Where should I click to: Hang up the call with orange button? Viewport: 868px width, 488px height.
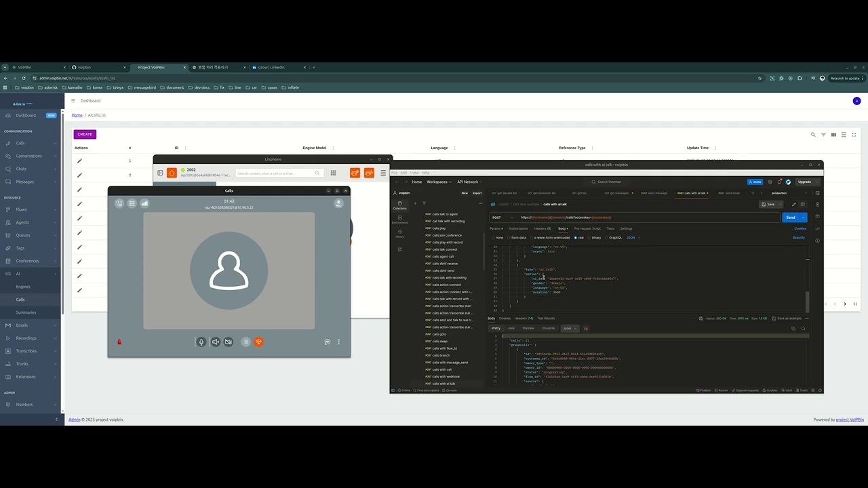coord(258,342)
